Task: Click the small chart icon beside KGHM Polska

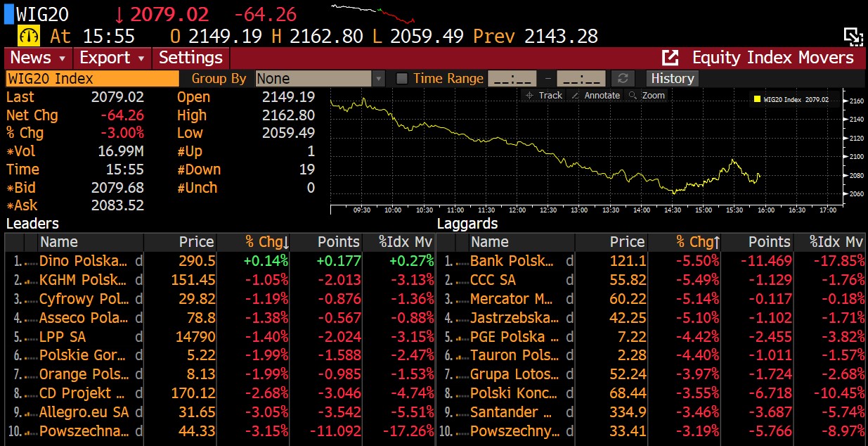Action: click(x=30, y=281)
